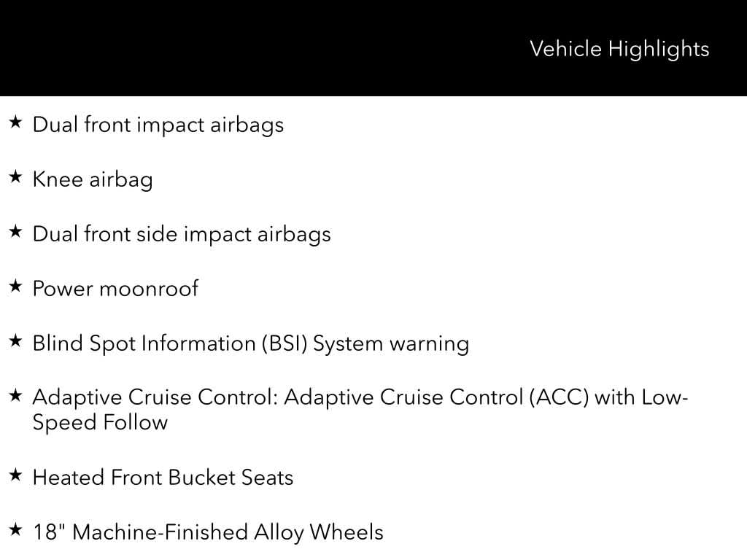This screenshot has height=560, width=747.
Task: Select the Dual front impact airbags text
Action: coord(158,125)
